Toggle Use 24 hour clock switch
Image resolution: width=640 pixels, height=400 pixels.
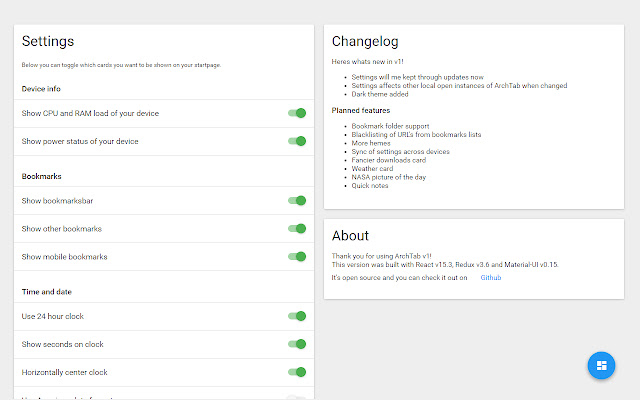[x=296, y=316]
